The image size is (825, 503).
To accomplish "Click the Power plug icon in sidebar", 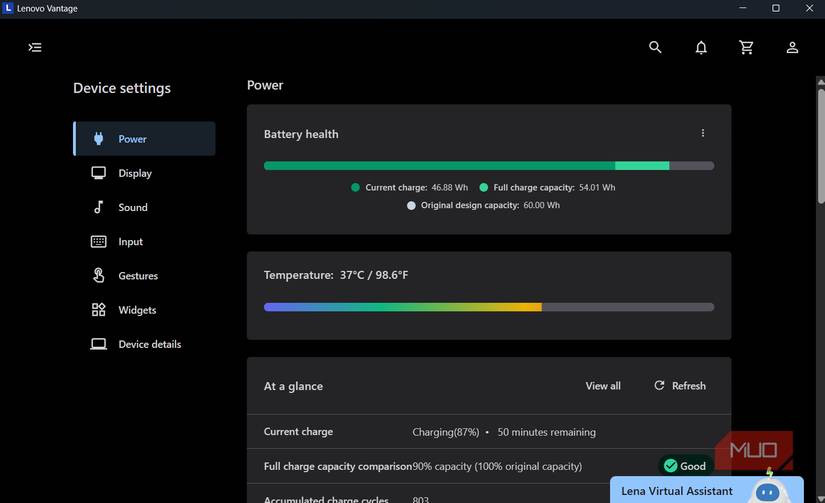I will pos(98,139).
